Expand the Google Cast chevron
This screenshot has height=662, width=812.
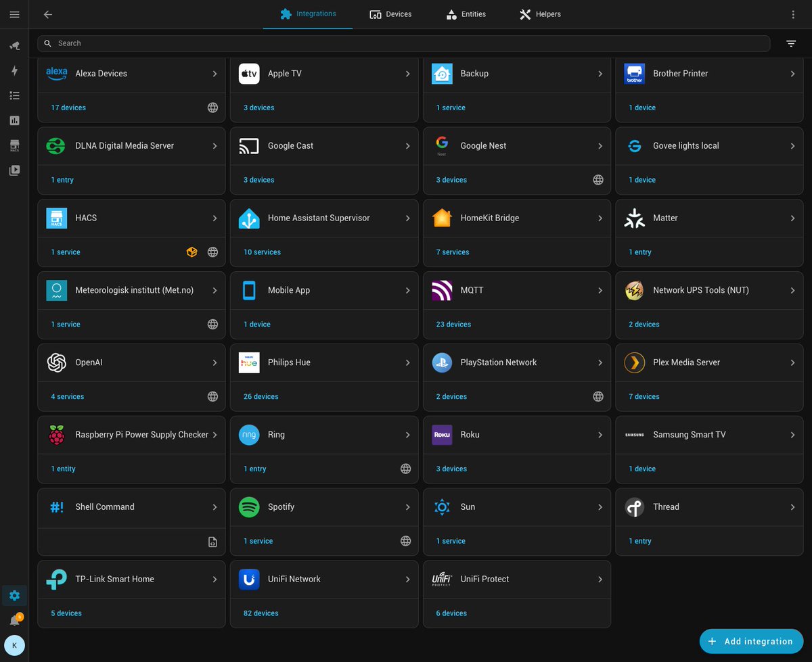pyautogui.click(x=407, y=146)
